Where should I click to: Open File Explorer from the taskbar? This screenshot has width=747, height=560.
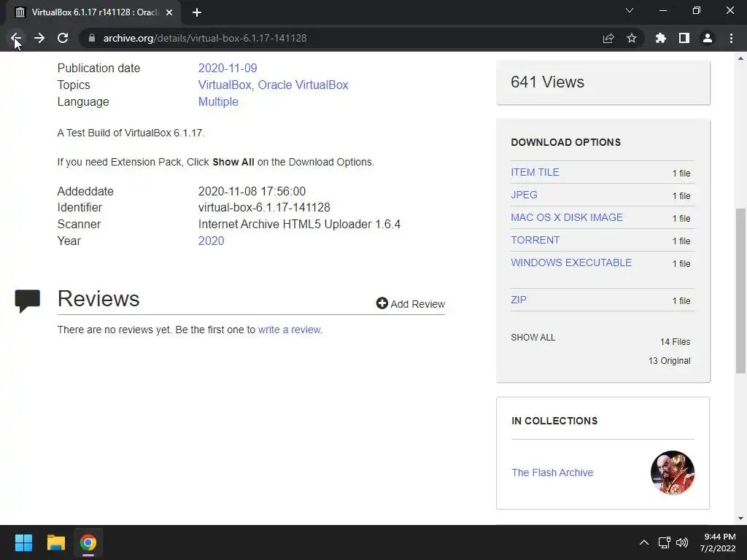click(x=55, y=542)
